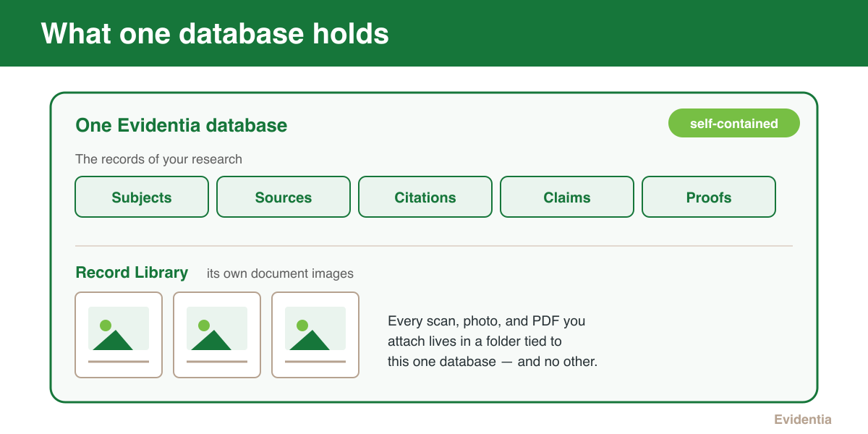Open the Citations record box
The height and width of the screenshot is (434, 868).
click(425, 197)
